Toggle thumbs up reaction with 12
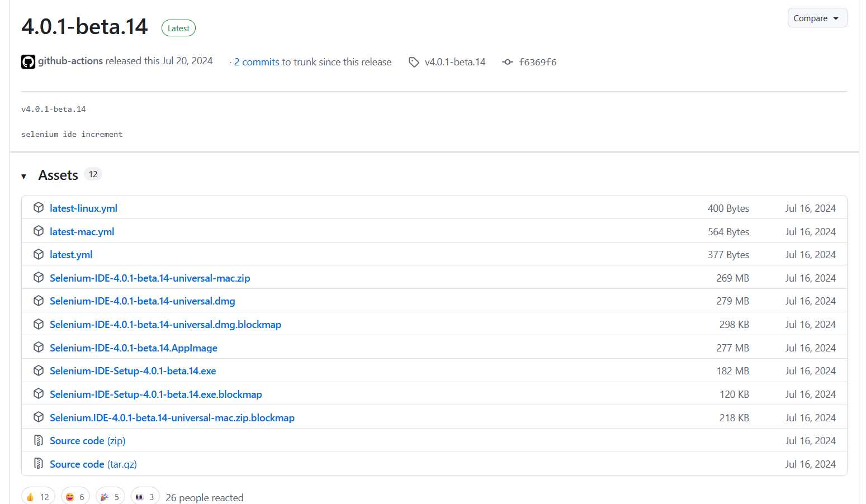 tap(38, 497)
